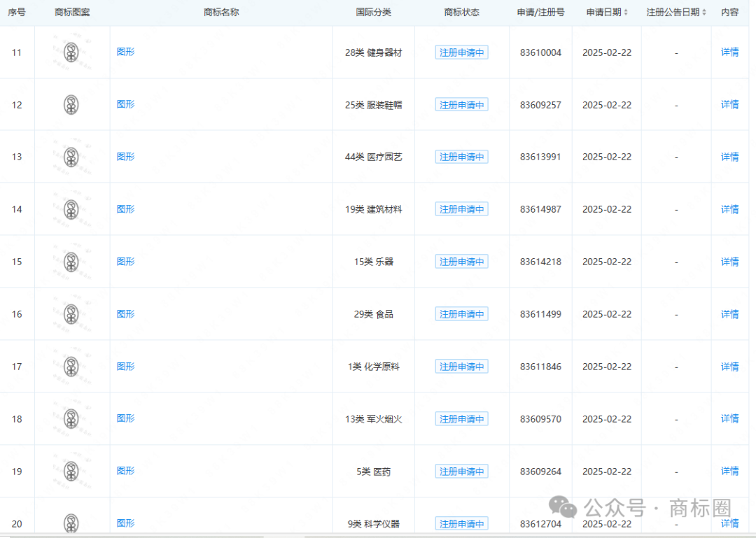Open 图形 link for 13类 军火烟火
The image size is (756, 538).
click(x=125, y=418)
